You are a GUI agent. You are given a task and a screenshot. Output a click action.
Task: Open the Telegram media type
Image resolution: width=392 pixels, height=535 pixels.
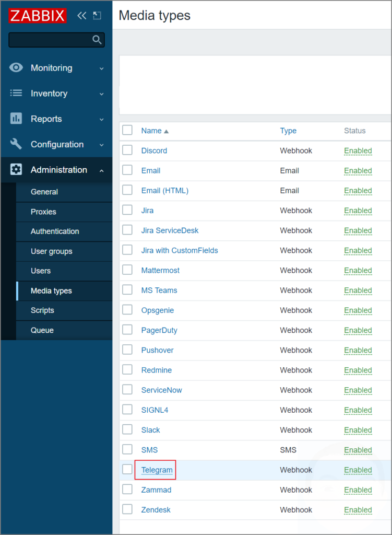pos(155,470)
